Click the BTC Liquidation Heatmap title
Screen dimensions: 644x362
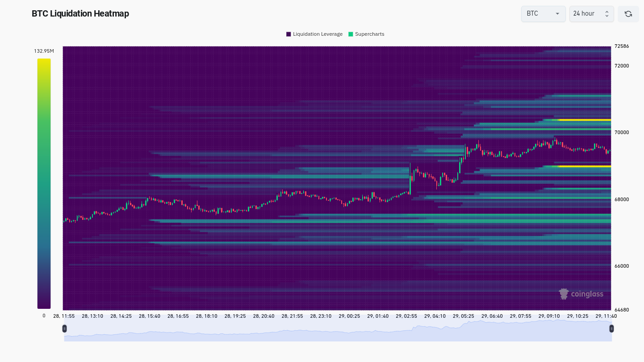[x=80, y=13]
